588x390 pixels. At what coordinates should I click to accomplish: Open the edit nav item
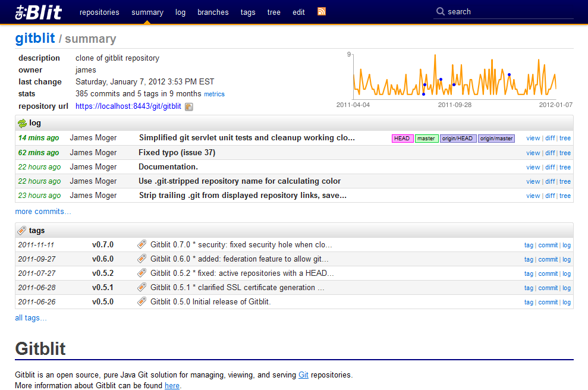[x=298, y=12]
